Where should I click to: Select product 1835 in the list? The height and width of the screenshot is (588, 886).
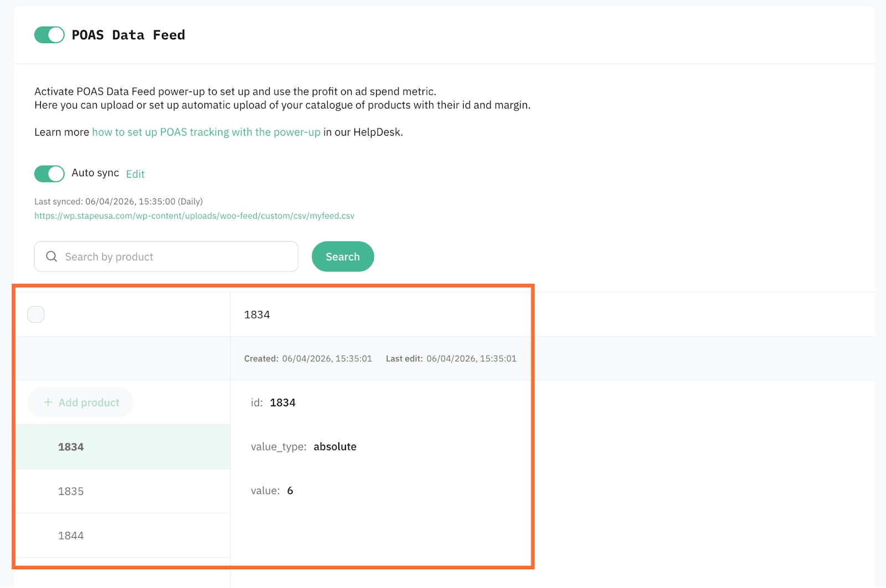click(x=71, y=491)
